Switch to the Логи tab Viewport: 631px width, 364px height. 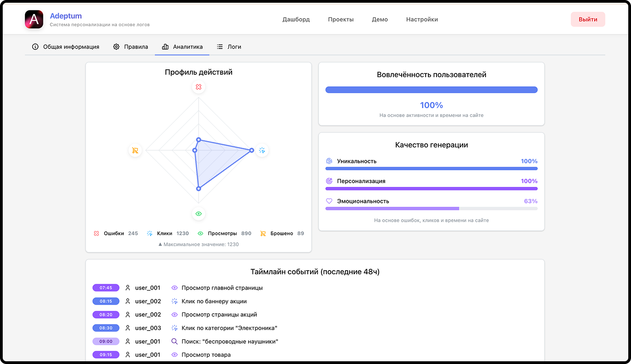pos(229,47)
